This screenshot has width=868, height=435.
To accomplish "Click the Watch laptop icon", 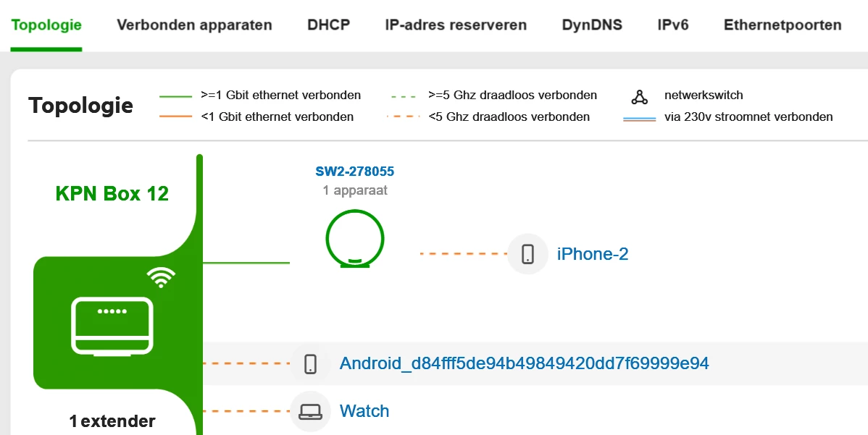I will click(311, 411).
